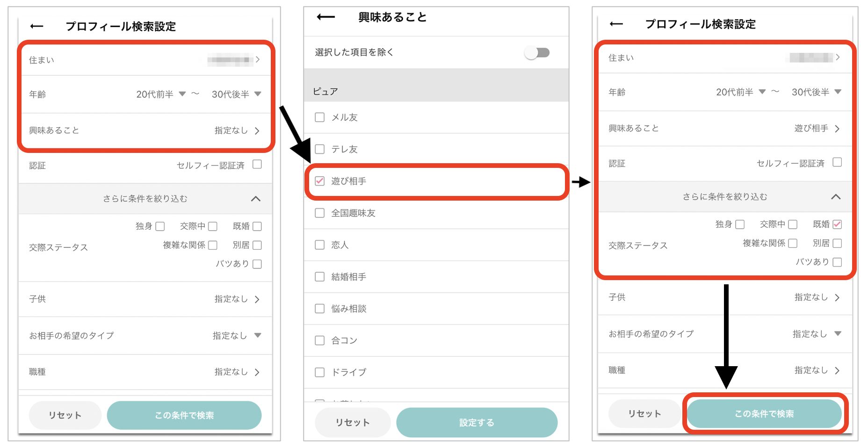Check セルフィー認証済 checkbox in leftmost panel
This screenshot has height=448, width=868.
(x=257, y=165)
